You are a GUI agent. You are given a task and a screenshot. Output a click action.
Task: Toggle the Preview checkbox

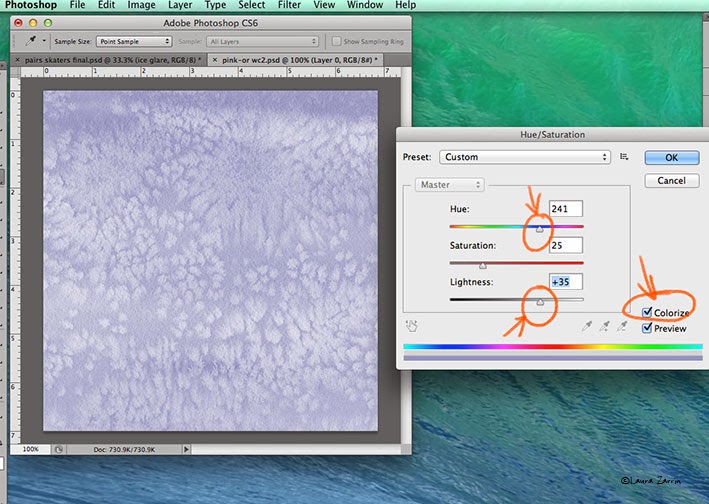tap(647, 328)
